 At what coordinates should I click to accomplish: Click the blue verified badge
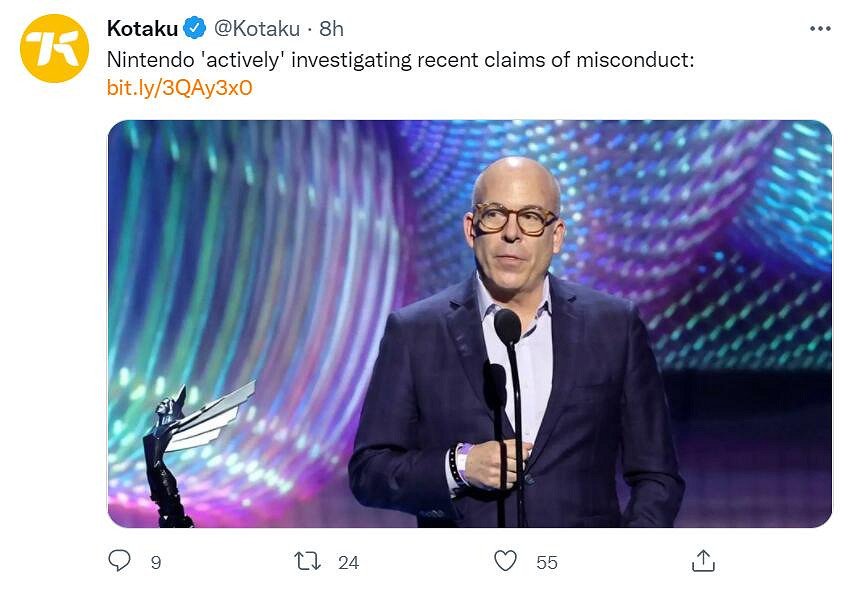click(195, 30)
